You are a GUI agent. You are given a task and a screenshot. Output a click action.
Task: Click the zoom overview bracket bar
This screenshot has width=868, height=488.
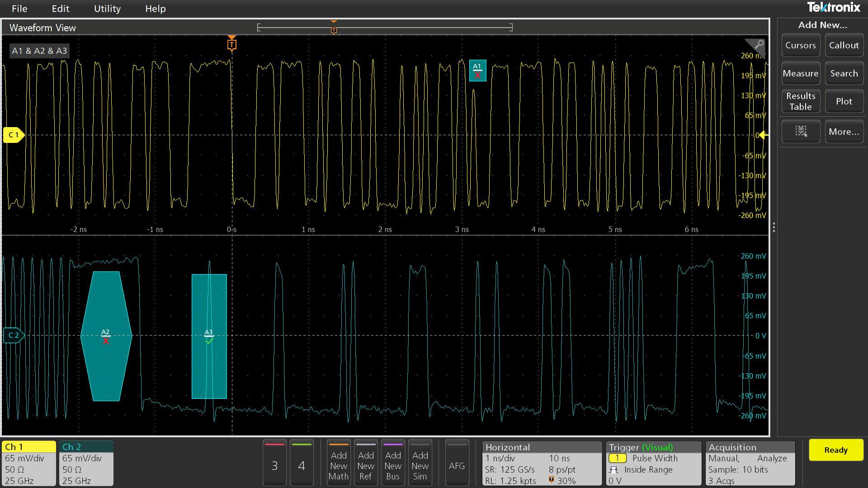coord(385,28)
